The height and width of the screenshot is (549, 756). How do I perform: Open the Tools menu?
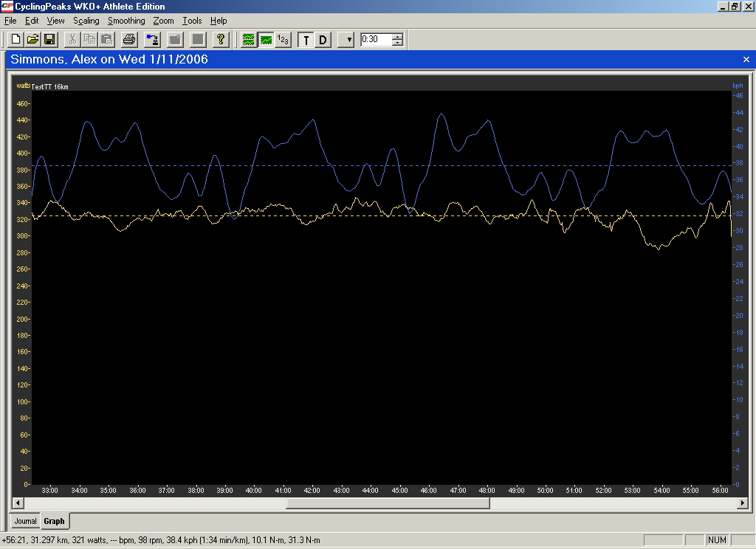pos(192,21)
